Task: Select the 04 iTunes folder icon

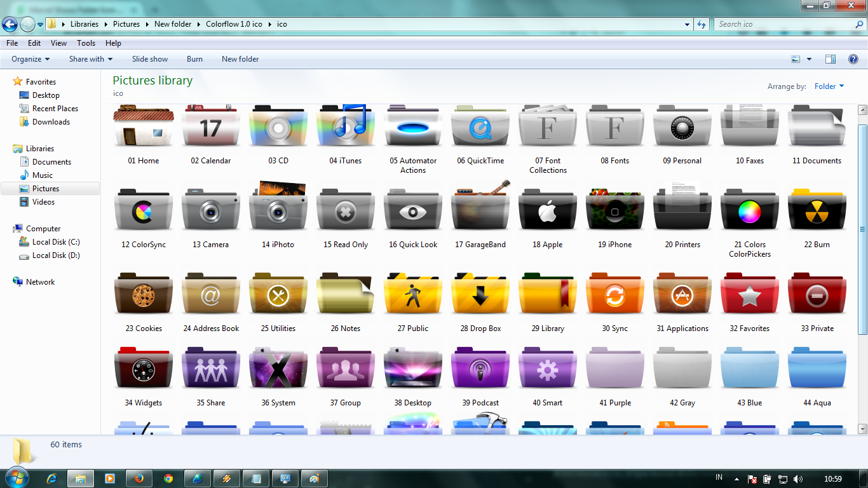Action: (x=346, y=127)
